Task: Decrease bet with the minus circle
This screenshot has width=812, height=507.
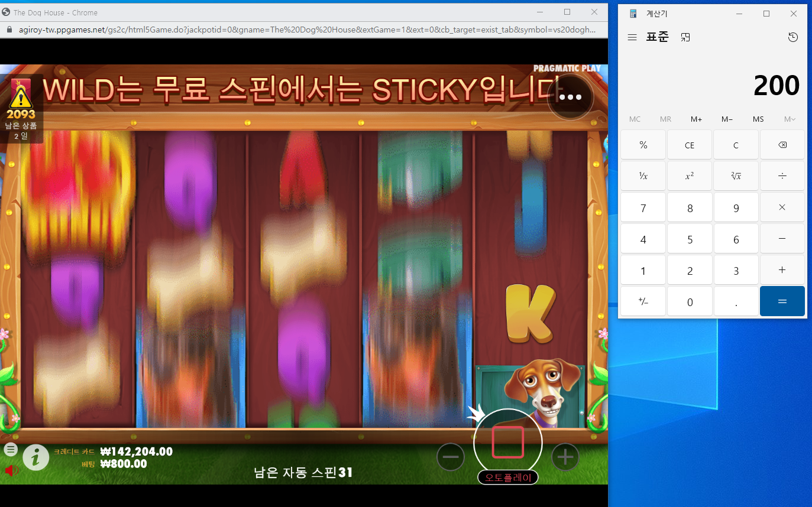Action: (x=451, y=457)
